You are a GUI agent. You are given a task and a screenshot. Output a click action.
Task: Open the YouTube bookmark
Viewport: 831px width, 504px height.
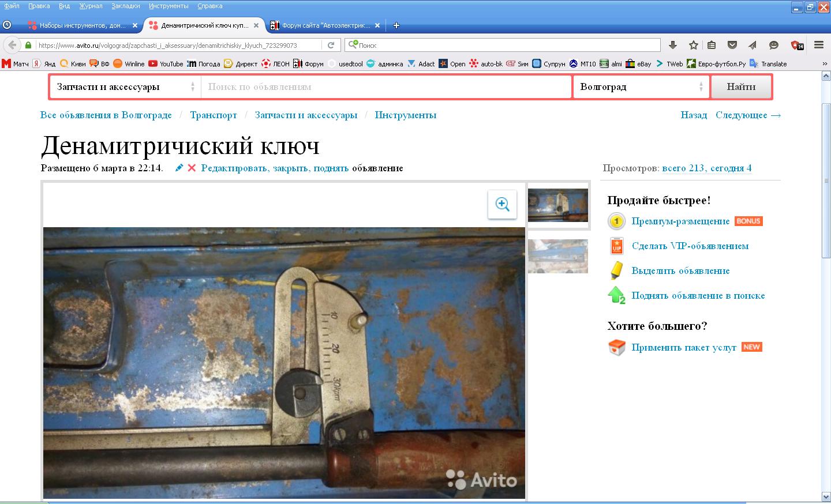(x=166, y=64)
